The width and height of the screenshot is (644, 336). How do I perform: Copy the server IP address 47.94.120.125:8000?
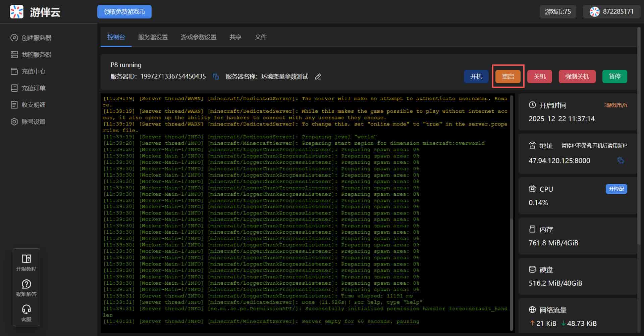tap(620, 161)
